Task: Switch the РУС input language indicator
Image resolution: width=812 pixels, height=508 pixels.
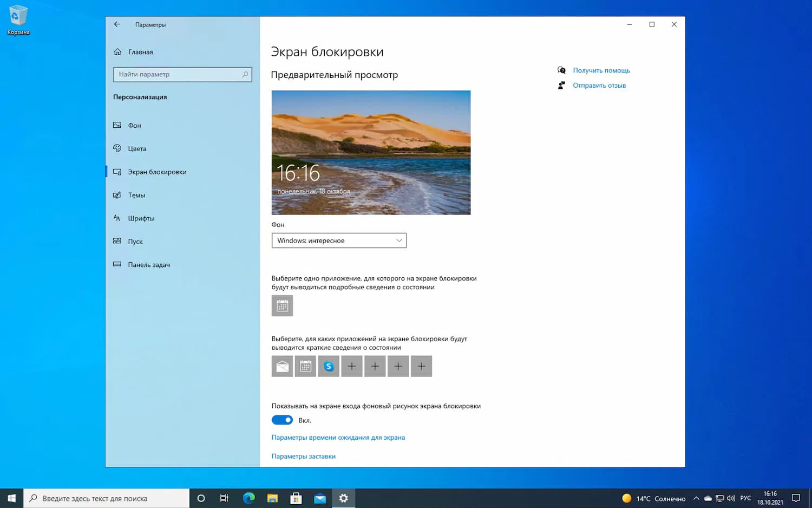Action: click(x=745, y=498)
